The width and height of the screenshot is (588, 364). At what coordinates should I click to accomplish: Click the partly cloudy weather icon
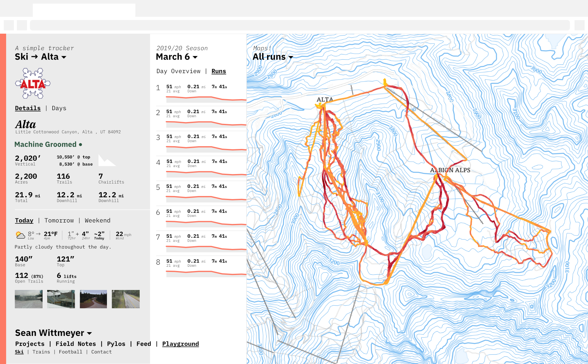(x=20, y=235)
